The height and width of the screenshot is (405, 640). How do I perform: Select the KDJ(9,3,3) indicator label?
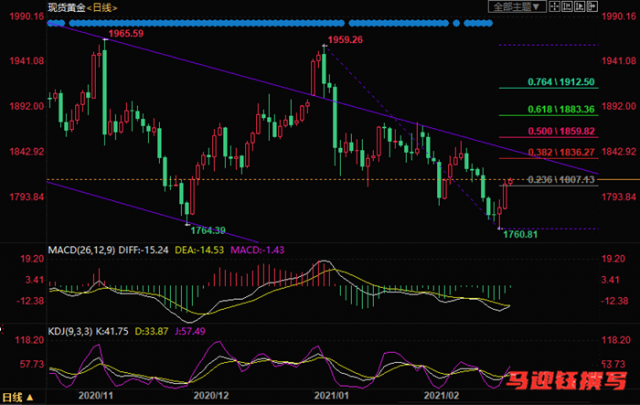71,331
